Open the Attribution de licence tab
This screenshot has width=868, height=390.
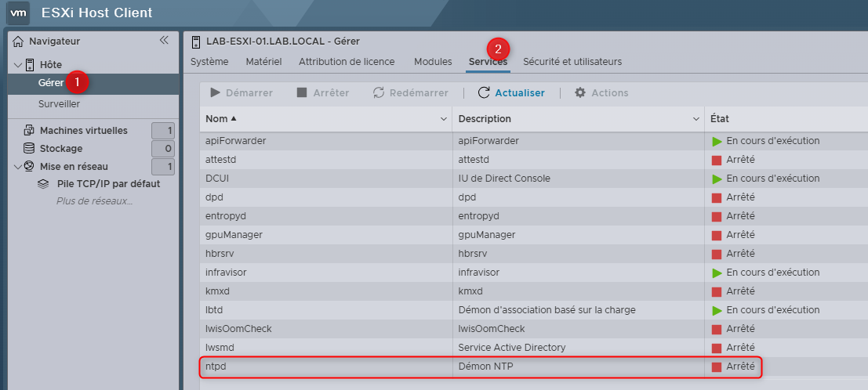click(347, 61)
